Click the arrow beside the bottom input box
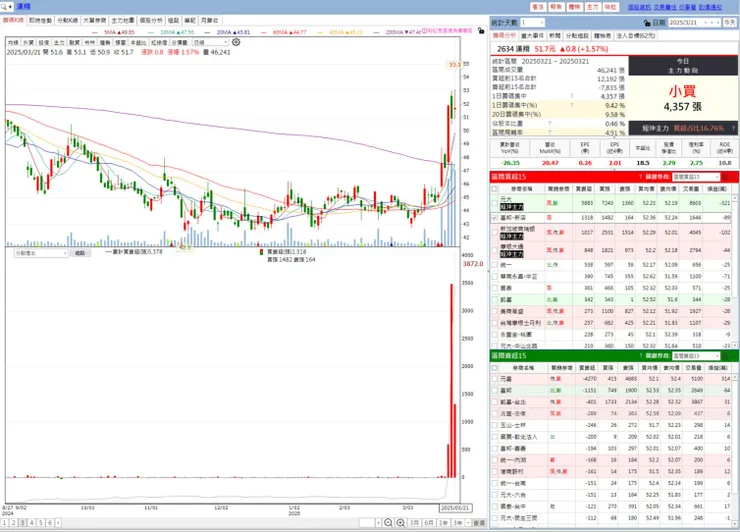The image size is (740, 532). click(x=378, y=523)
